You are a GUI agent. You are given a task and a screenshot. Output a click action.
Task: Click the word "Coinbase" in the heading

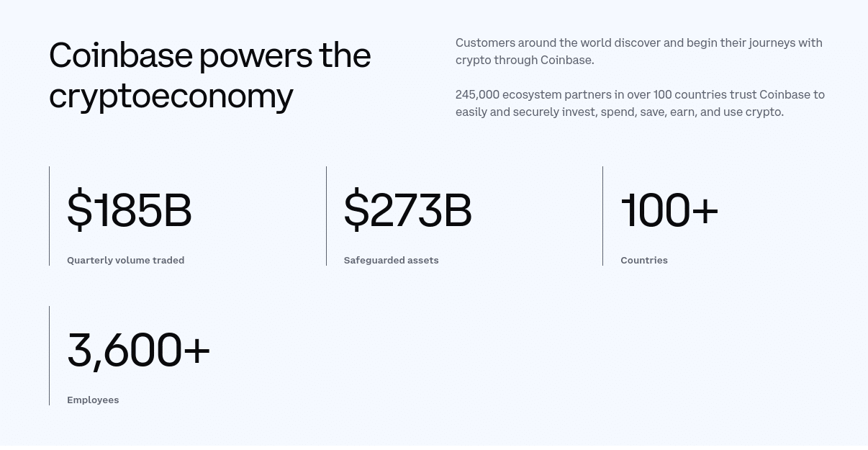[x=121, y=55]
